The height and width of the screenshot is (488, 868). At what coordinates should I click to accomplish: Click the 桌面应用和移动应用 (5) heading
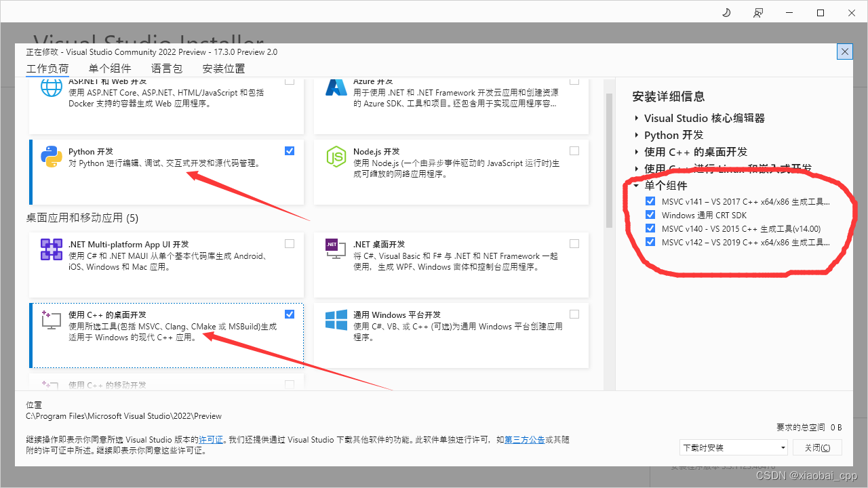82,218
